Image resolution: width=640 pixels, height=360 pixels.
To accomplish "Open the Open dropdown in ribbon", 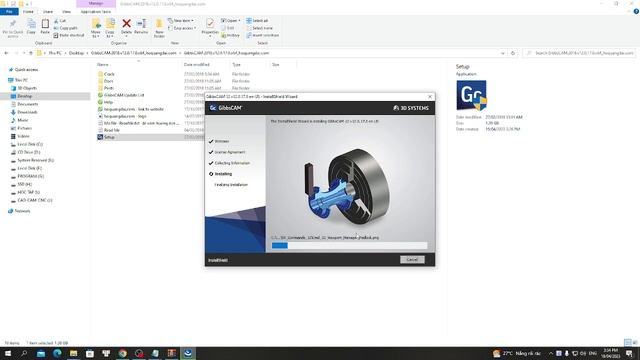I will pos(230,20).
